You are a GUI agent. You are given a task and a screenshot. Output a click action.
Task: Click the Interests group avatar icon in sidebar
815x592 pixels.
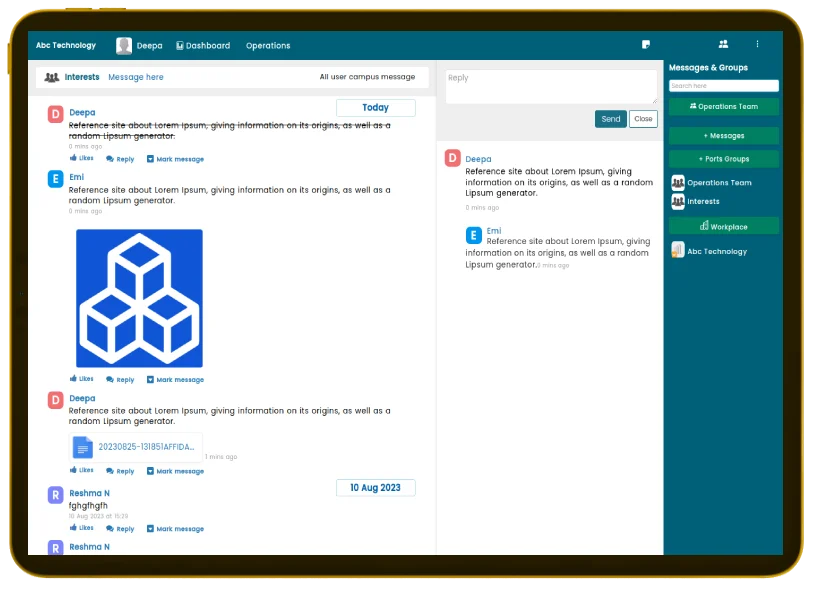[x=678, y=202]
